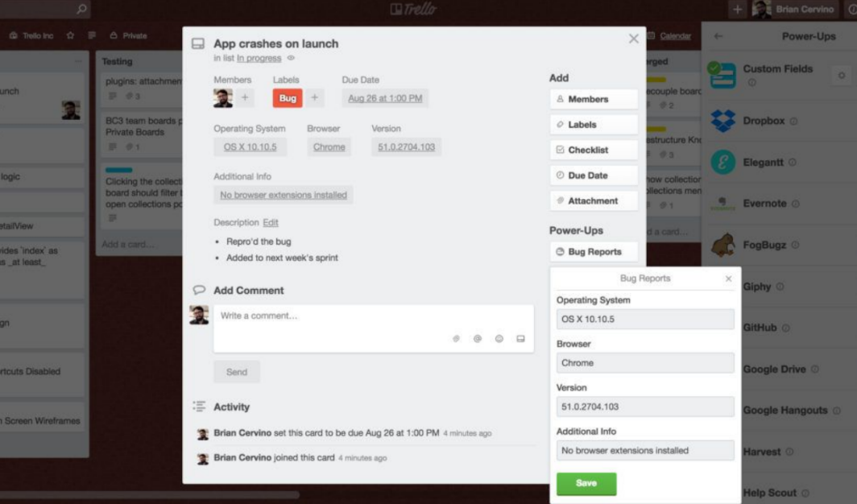Screen dimensions: 857x504
Task: Click the attachment paperclip icon in comment box
Action: pos(456,338)
